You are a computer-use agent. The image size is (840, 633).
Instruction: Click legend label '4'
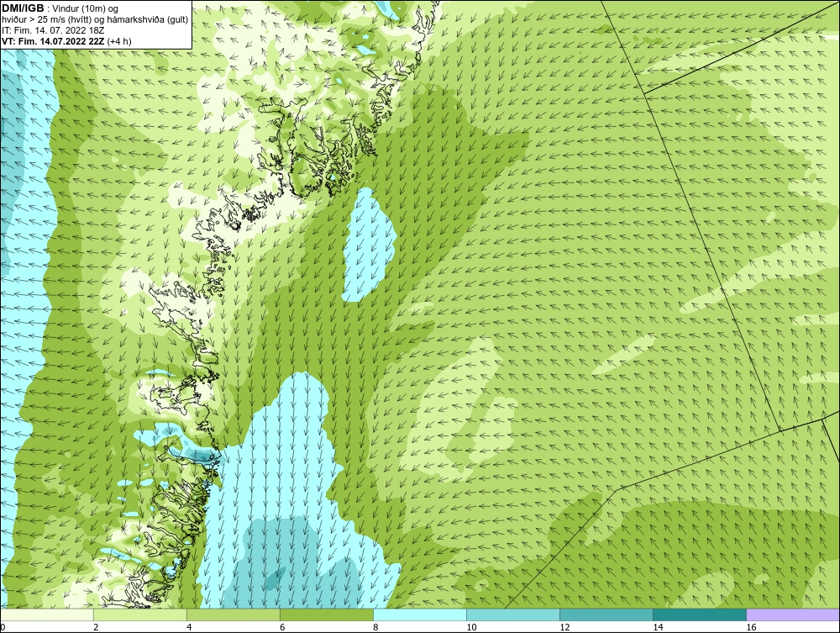(x=190, y=627)
